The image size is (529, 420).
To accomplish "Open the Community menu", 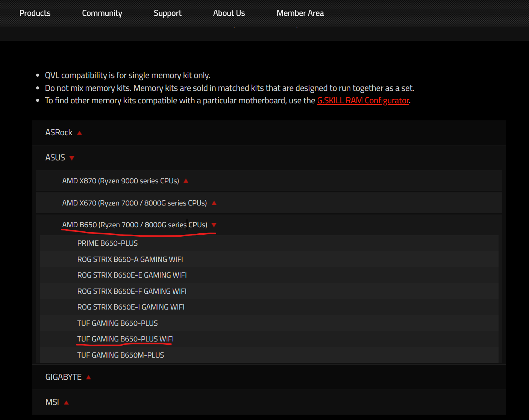I will [x=102, y=13].
